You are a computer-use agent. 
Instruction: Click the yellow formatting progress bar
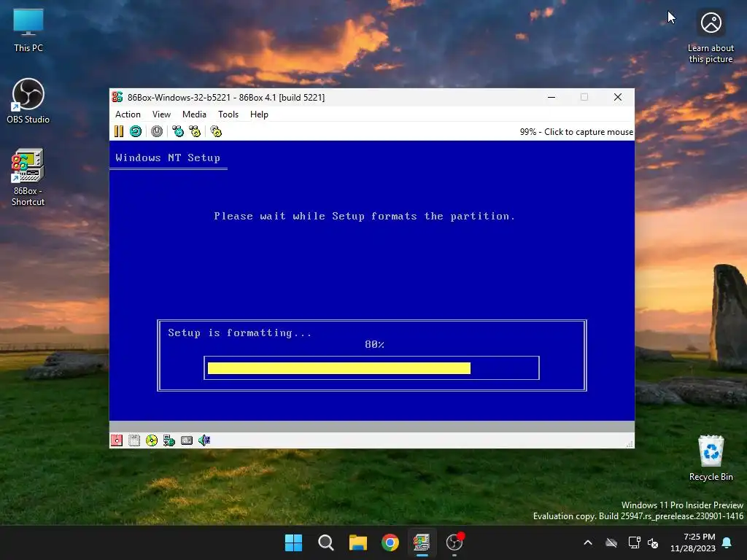[339, 368]
